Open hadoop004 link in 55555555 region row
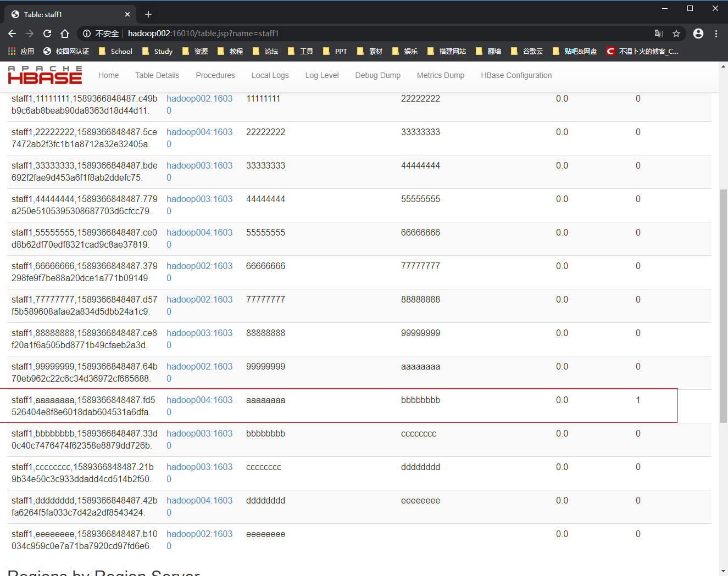 [x=199, y=238]
